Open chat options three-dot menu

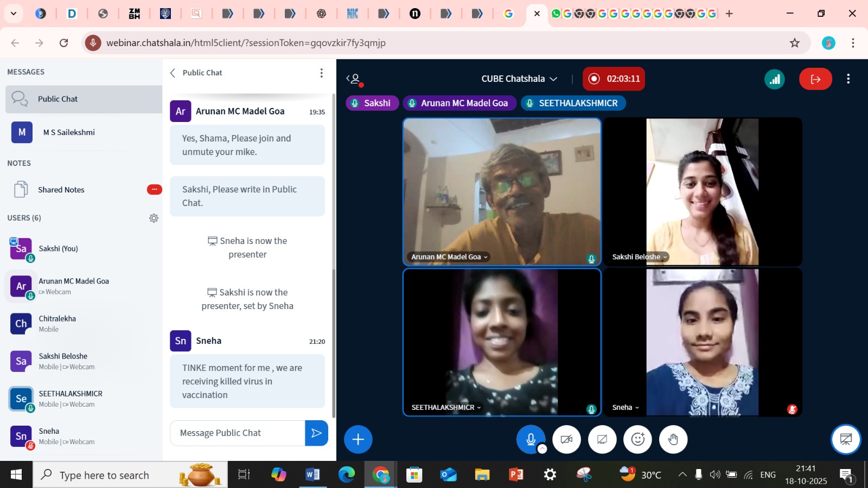(321, 73)
